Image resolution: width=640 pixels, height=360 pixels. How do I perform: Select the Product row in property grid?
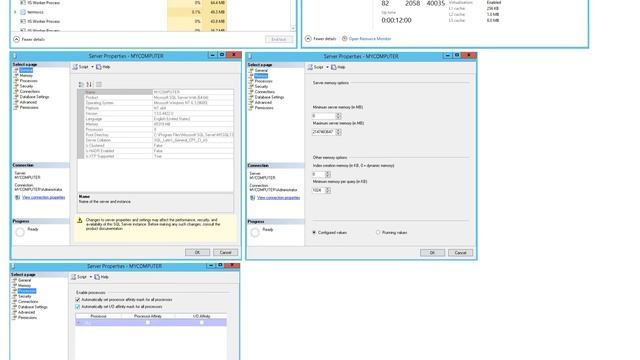point(159,98)
